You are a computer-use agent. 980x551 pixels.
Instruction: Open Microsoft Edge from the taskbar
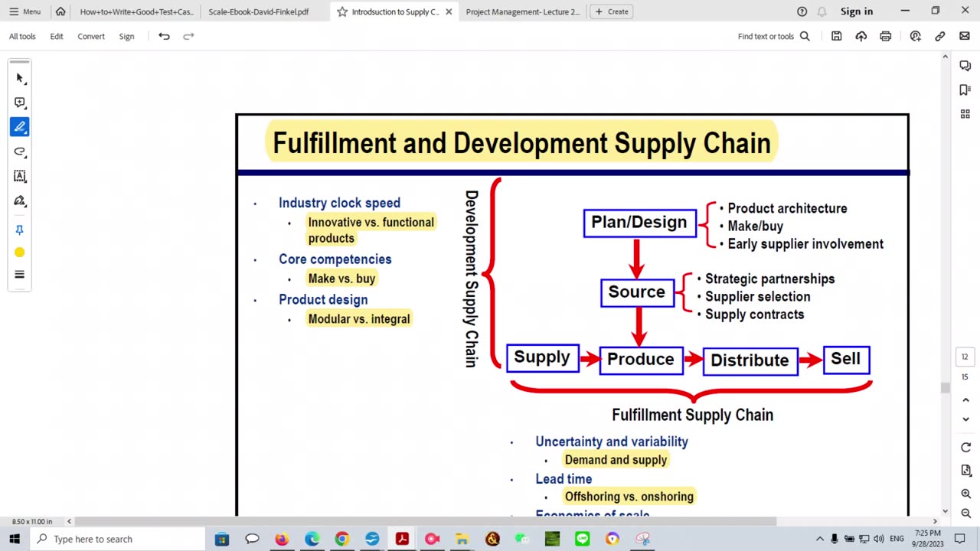pyautogui.click(x=312, y=539)
